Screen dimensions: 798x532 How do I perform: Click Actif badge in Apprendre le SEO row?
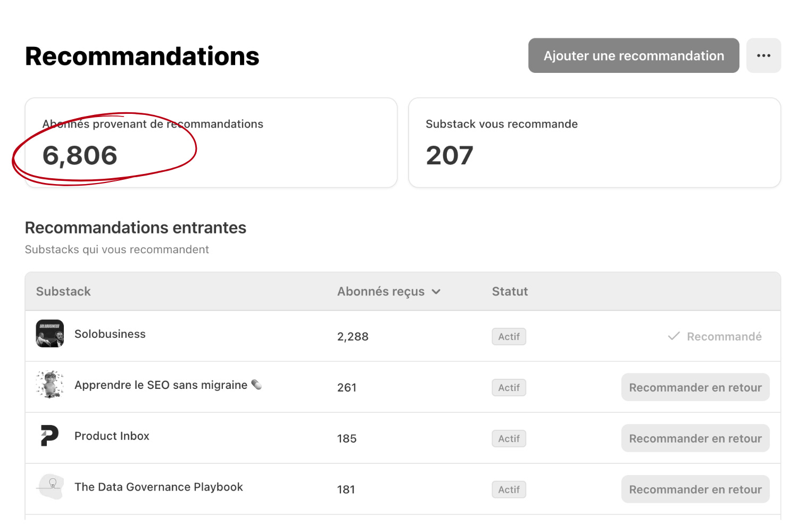(x=509, y=388)
